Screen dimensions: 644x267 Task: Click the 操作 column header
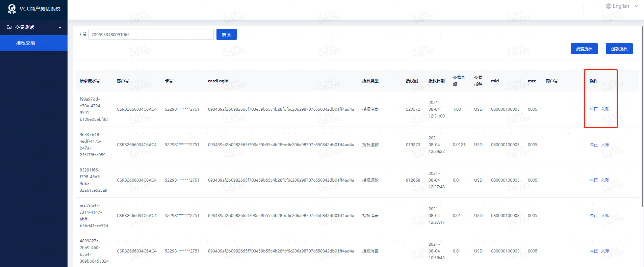pyautogui.click(x=593, y=81)
